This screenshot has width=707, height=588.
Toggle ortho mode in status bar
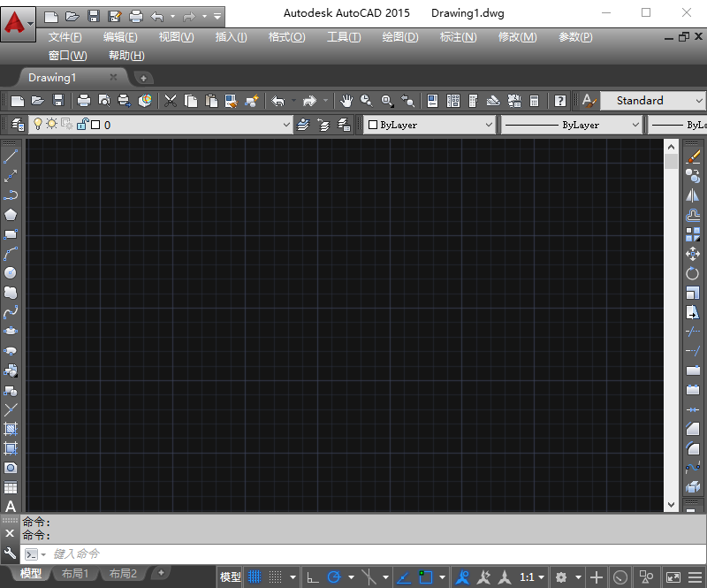click(x=312, y=577)
